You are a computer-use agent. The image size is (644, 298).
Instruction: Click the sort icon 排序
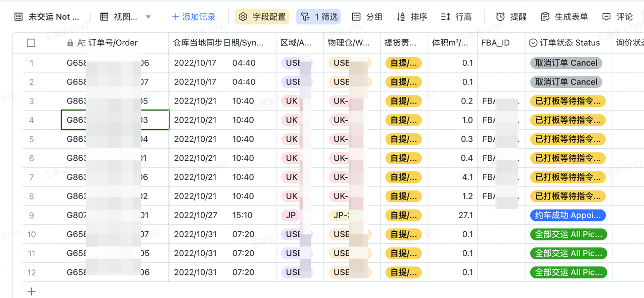pyautogui.click(x=401, y=17)
